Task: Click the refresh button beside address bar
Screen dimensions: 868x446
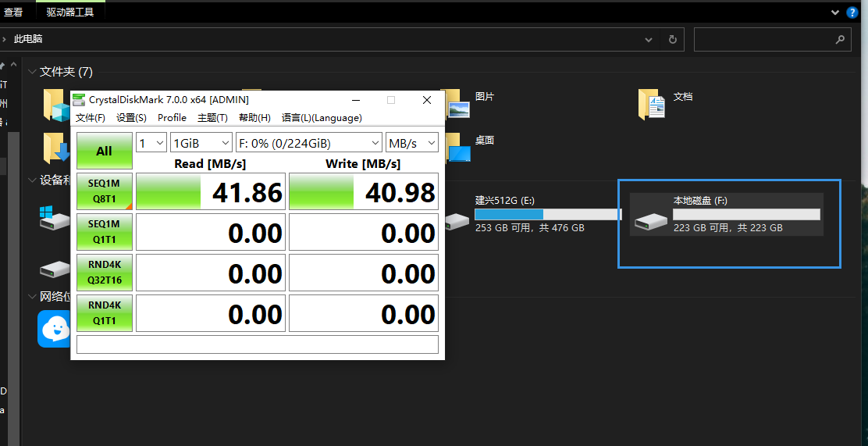Action: (x=671, y=39)
